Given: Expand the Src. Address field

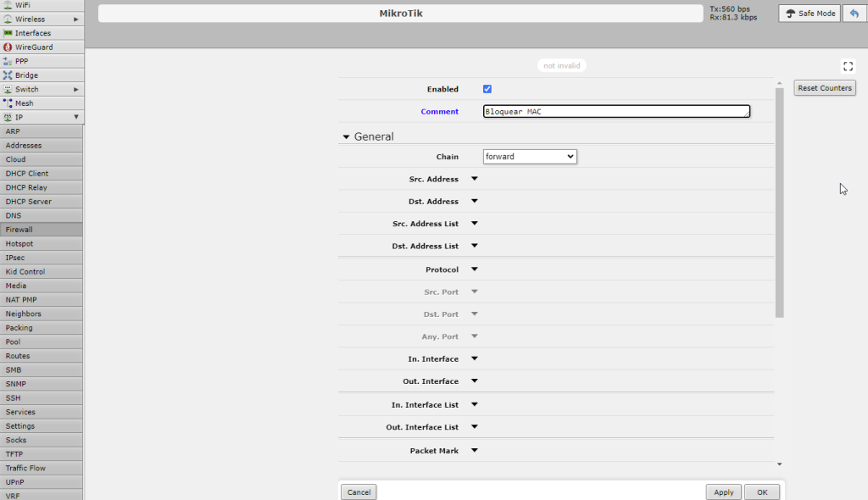Looking at the screenshot, I should coord(474,179).
